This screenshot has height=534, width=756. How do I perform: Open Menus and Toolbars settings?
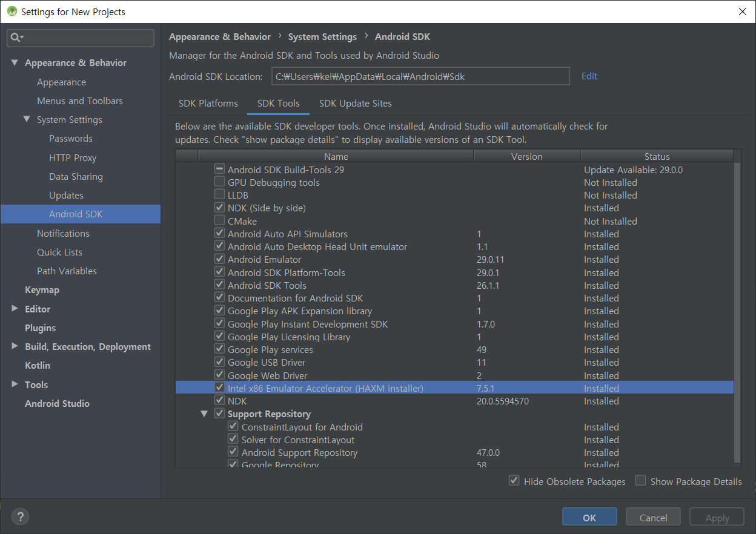click(79, 101)
